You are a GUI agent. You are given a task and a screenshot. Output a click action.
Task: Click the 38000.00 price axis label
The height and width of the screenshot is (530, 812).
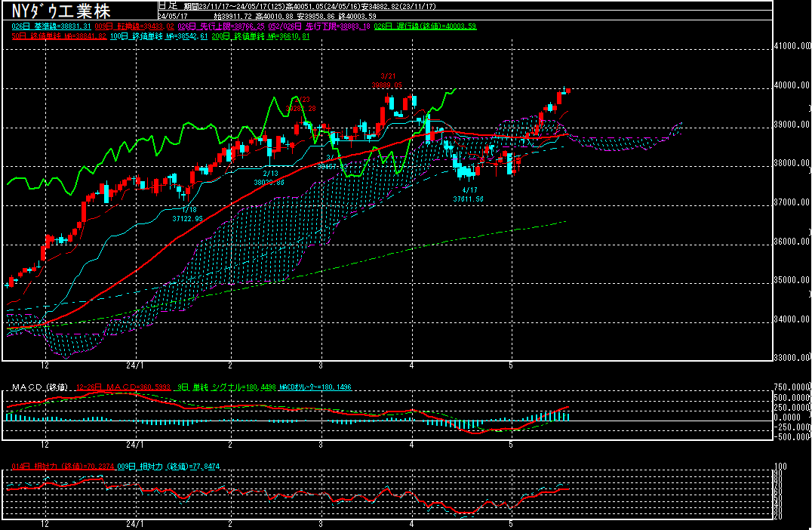coord(792,163)
